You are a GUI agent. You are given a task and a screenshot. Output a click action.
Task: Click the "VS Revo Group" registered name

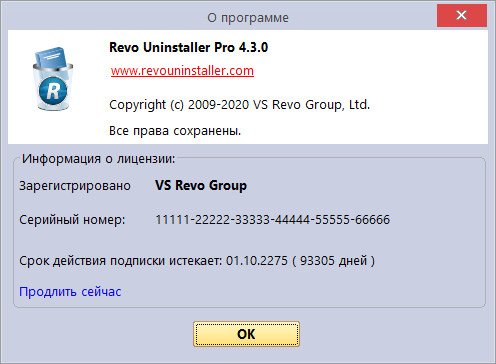click(x=201, y=185)
